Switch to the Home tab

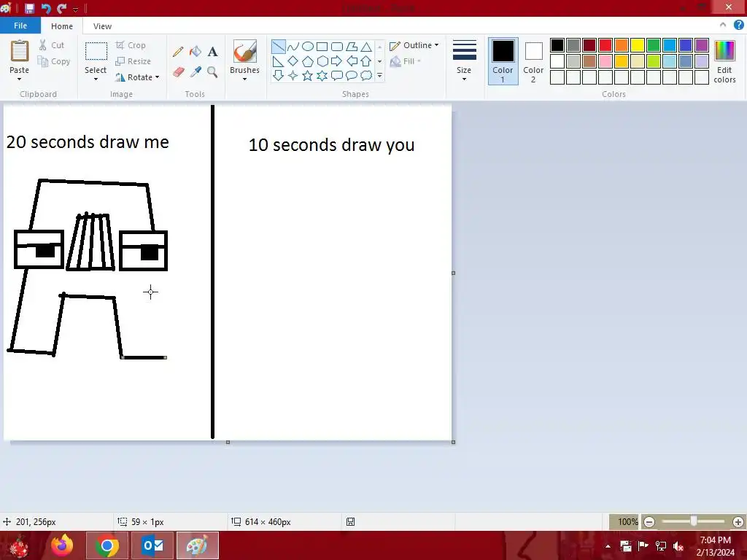pyautogui.click(x=62, y=26)
